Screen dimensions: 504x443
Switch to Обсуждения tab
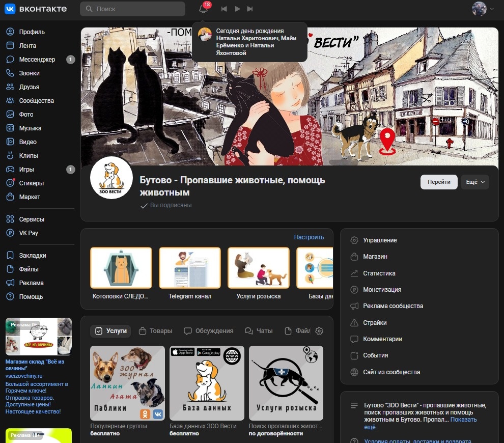click(x=208, y=331)
